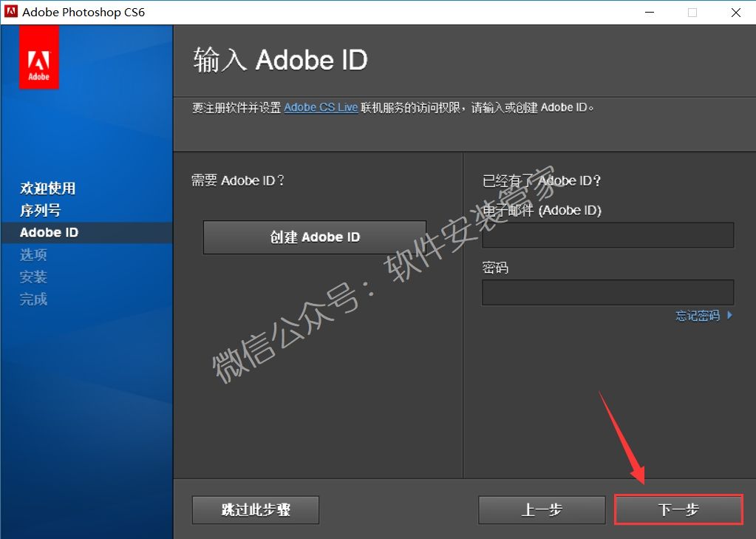Screen dimensions: 756x539
Task: Proceed with the 下一步 button
Action: click(678, 510)
